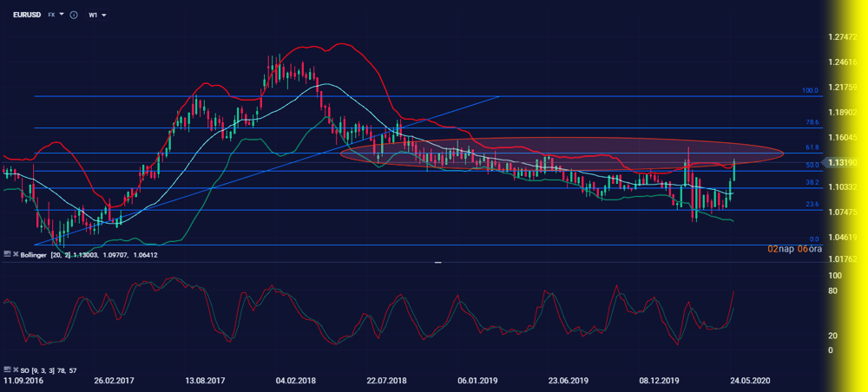Screen dimensions: 868x392
Task: Open SO stochastic indicator settings icon
Action: [6, 370]
